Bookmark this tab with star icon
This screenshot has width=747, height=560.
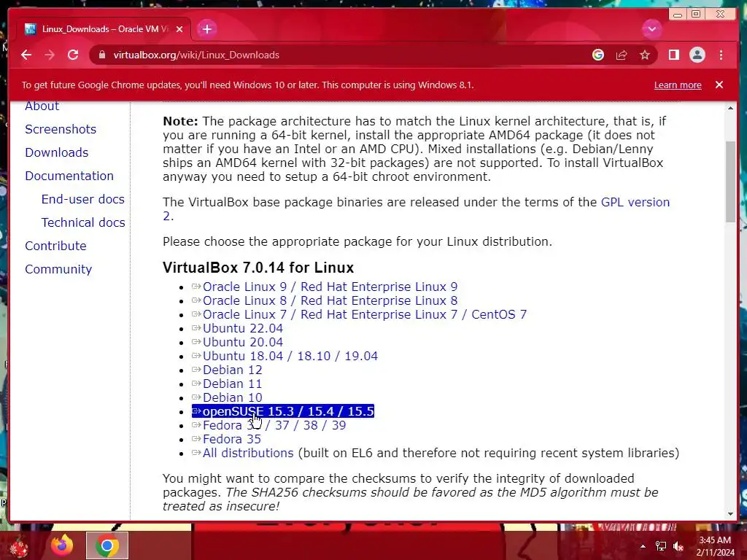click(x=645, y=55)
